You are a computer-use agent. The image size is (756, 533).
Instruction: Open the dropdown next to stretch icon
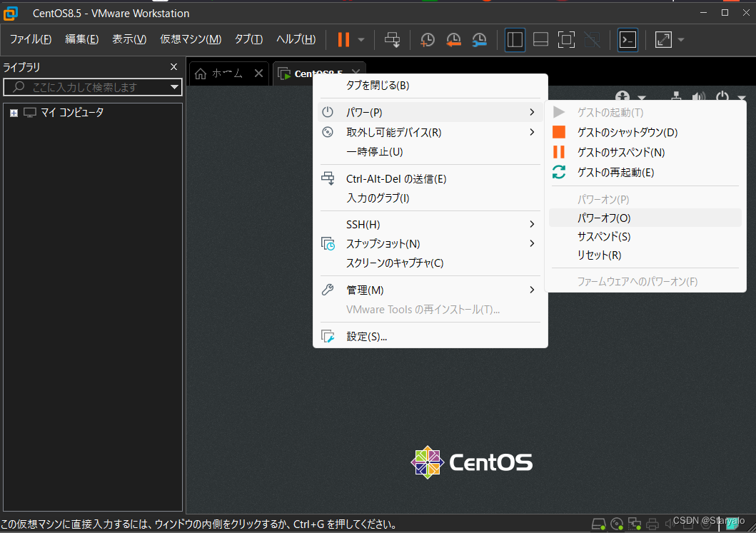tap(681, 39)
